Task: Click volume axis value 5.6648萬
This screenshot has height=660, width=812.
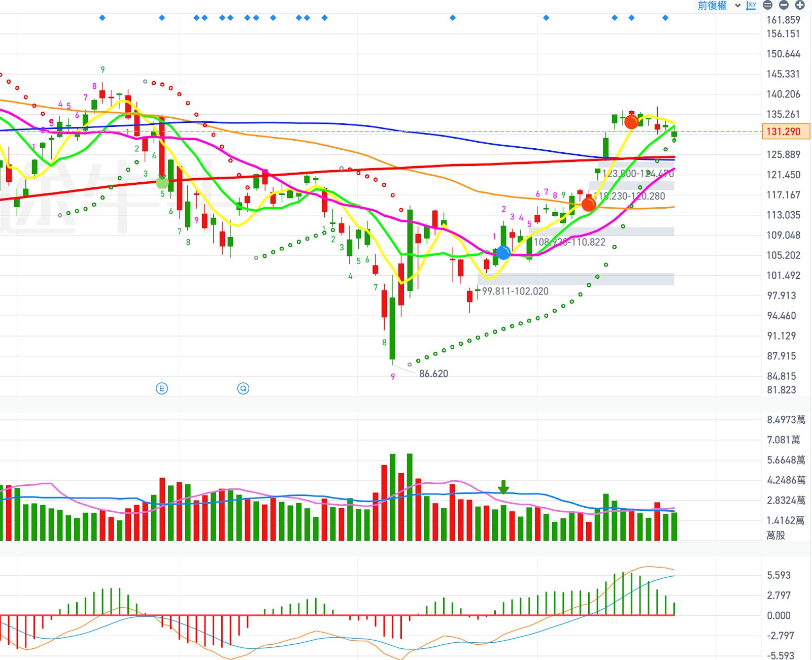Action: [x=786, y=460]
